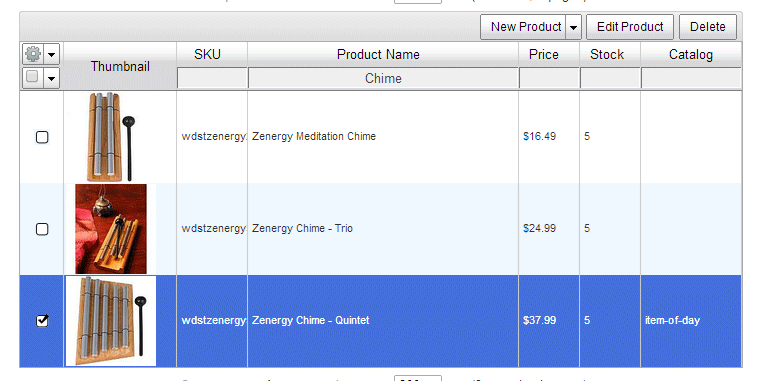Open the Zenergy Meditation Chime thumbnail

click(111, 137)
